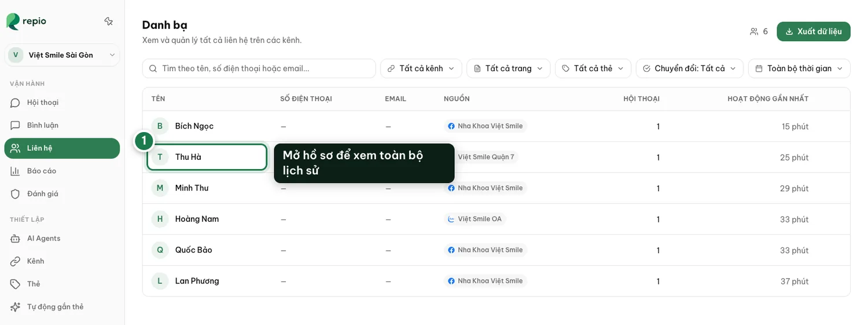Open AI Agents settings
The image size is (868, 325).
pyautogui.click(x=62, y=238)
